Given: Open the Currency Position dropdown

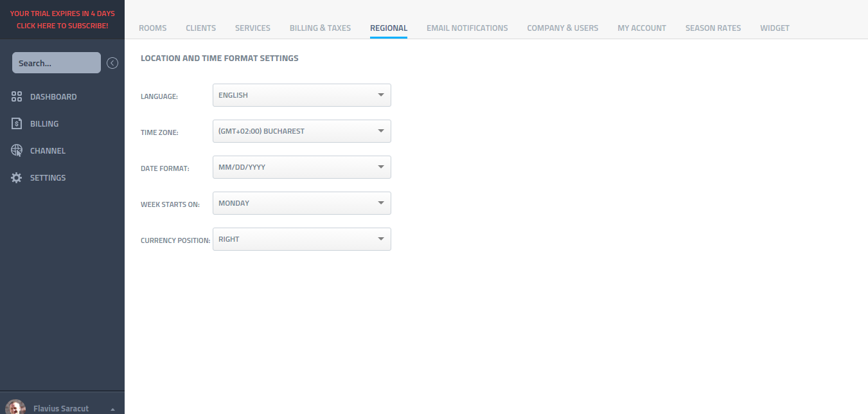Looking at the screenshot, I should [x=301, y=239].
